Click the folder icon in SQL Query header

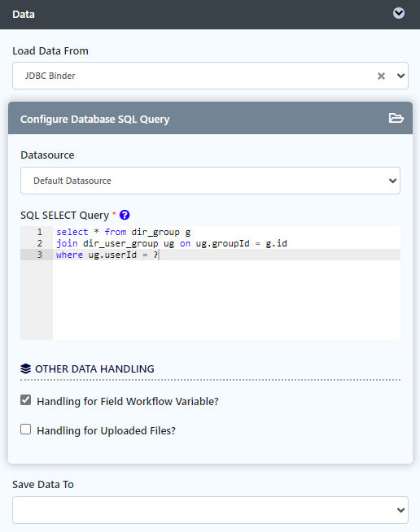(396, 118)
